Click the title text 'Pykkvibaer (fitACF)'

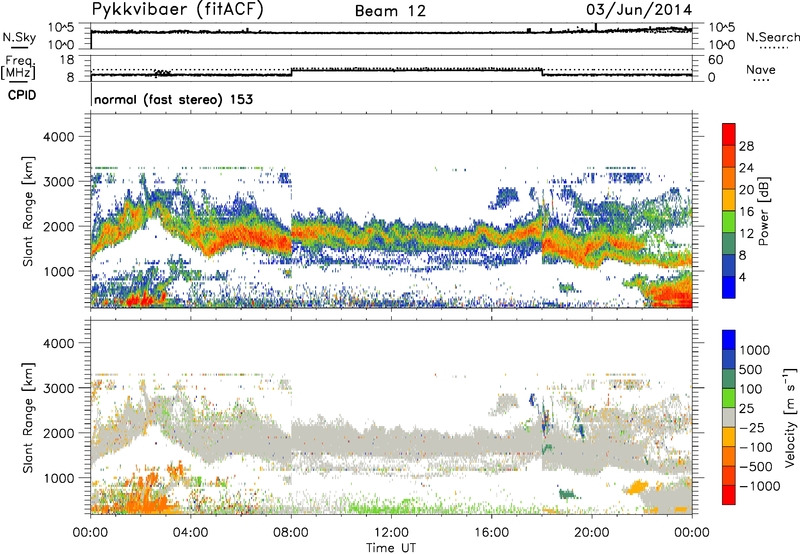(178, 10)
